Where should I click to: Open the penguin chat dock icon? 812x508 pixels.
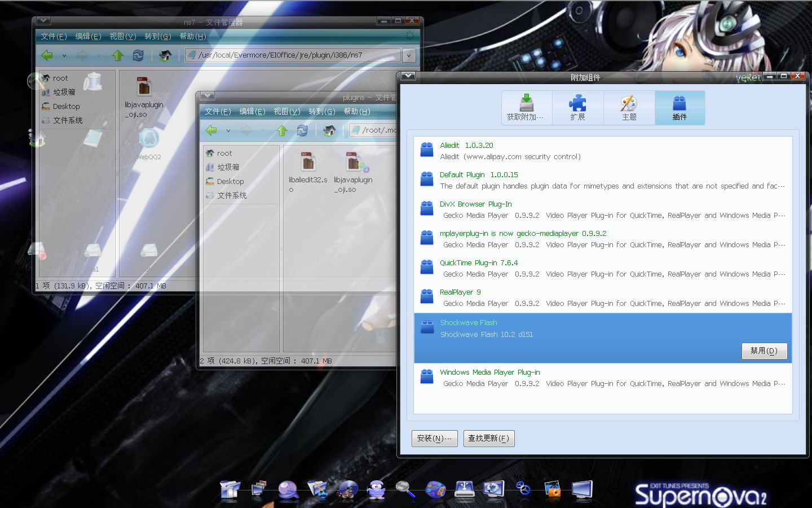tap(376, 489)
